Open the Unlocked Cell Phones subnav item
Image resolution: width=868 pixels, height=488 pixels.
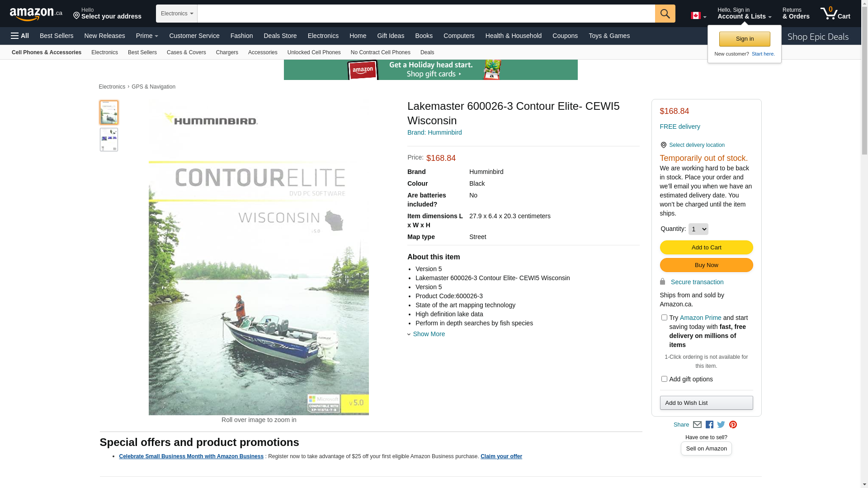pyautogui.click(x=314, y=52)
